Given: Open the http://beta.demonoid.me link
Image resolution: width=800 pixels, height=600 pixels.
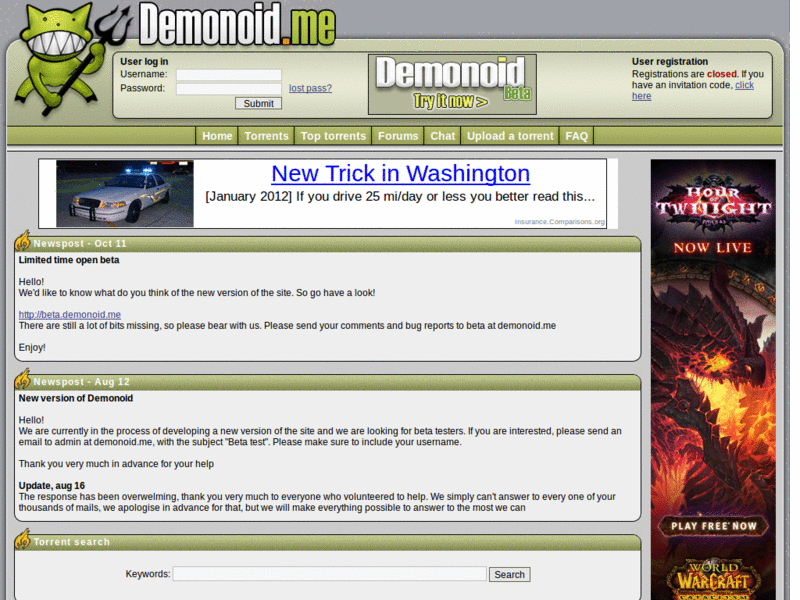Looking at the screenshot, I should click(70, 315).
